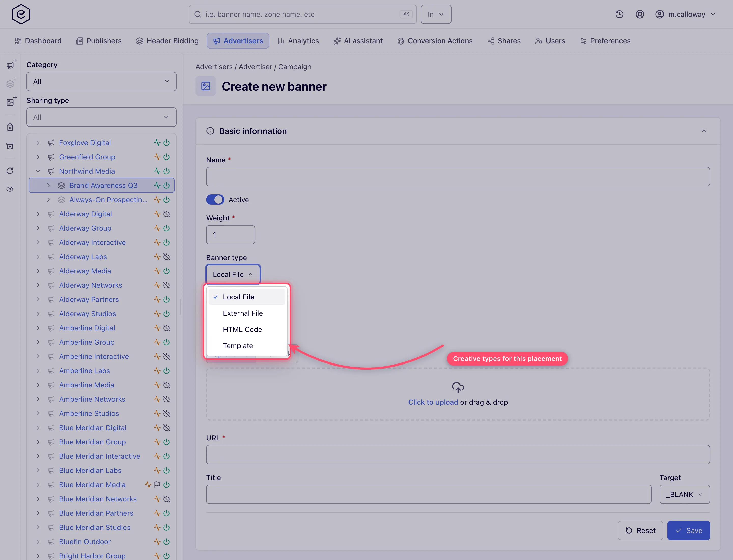Collapse the Basic information section

click(704, 131)
